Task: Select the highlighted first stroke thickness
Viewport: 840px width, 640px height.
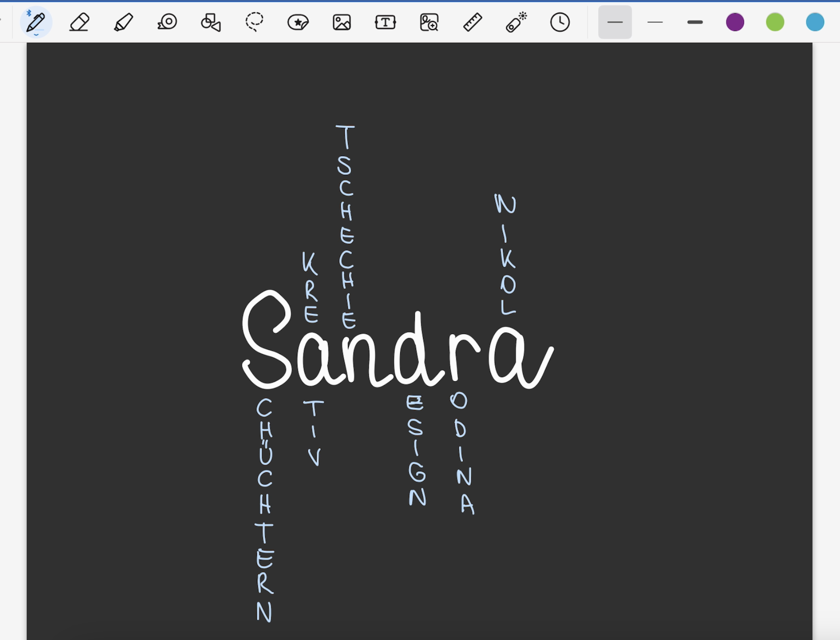Action: click(615, 22)
